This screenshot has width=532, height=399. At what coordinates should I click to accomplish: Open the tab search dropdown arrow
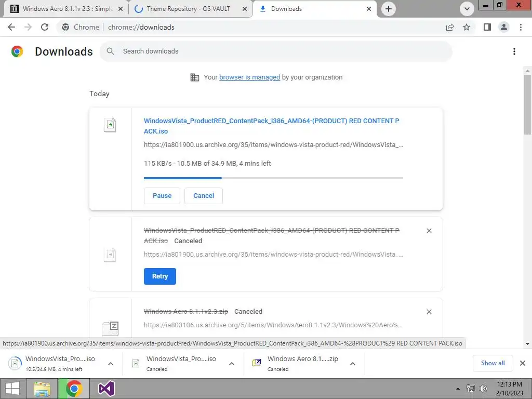[x=467, y=9]
